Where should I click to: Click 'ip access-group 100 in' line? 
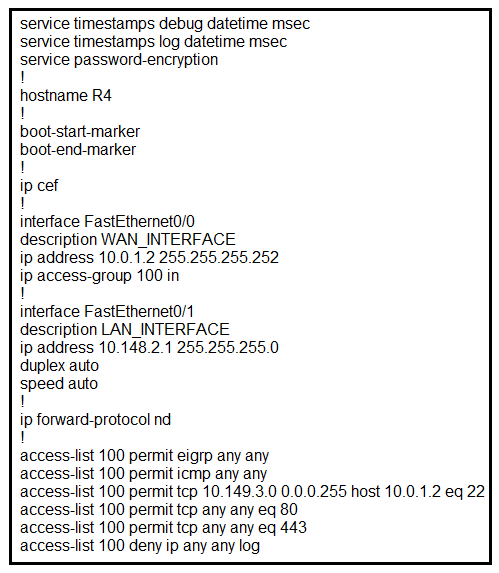pyautogui.click(x=100, y=276)
